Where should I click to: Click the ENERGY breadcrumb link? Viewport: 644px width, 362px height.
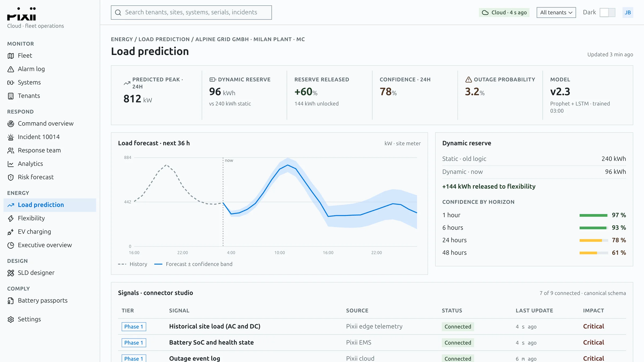tap(122, 39)
